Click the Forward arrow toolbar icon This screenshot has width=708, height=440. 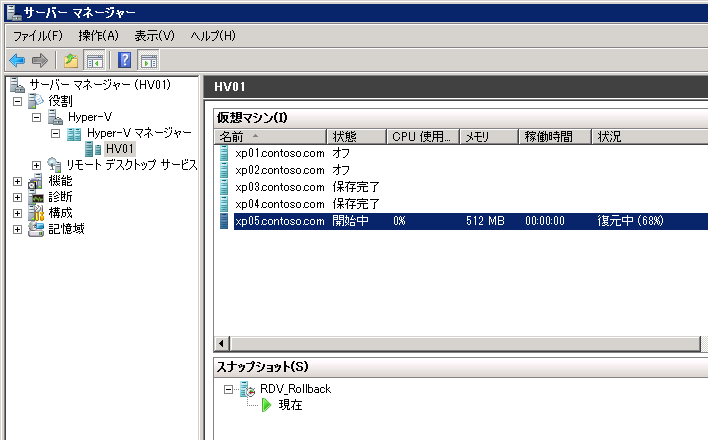[40, 60]
